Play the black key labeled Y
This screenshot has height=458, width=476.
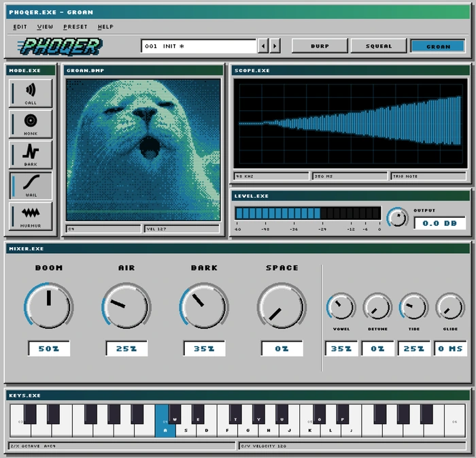258,414
